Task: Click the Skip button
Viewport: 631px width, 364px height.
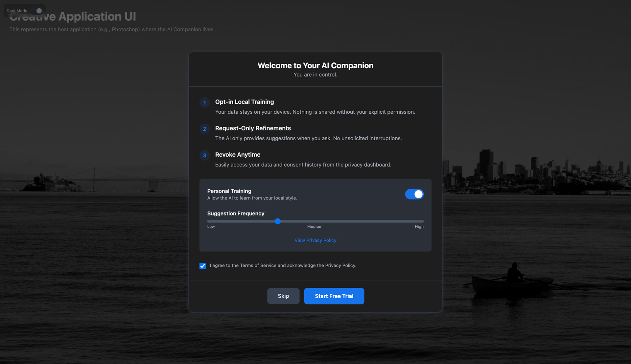Action: click(283, 296)
